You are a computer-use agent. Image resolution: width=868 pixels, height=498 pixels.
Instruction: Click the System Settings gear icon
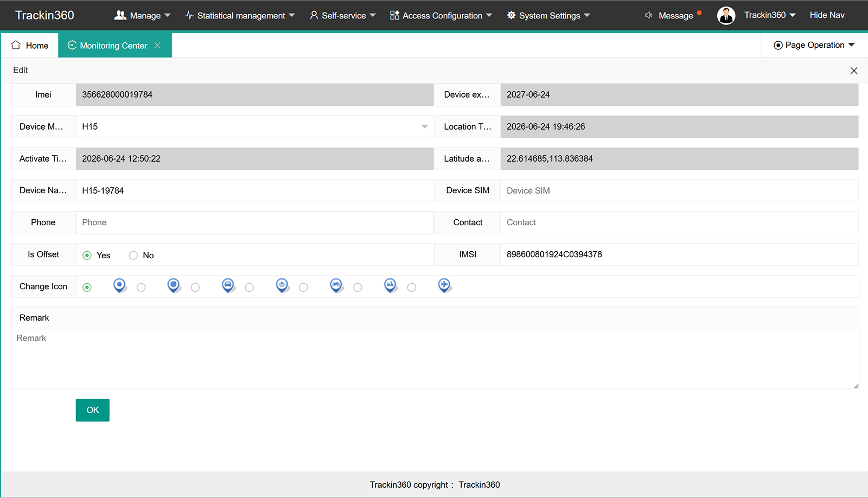pyautogui.click(x=511, y=15)
